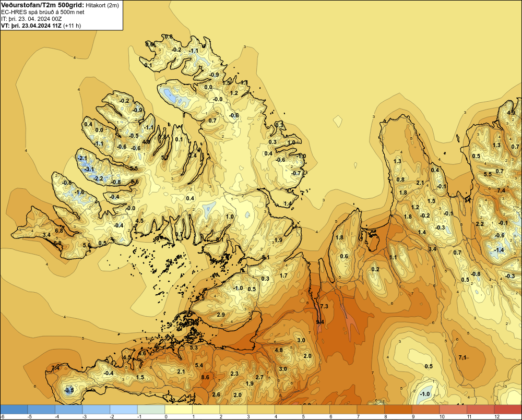522x420 pixels.
Task: Click the 5.4 temperature value
Action: coord(199,365)
